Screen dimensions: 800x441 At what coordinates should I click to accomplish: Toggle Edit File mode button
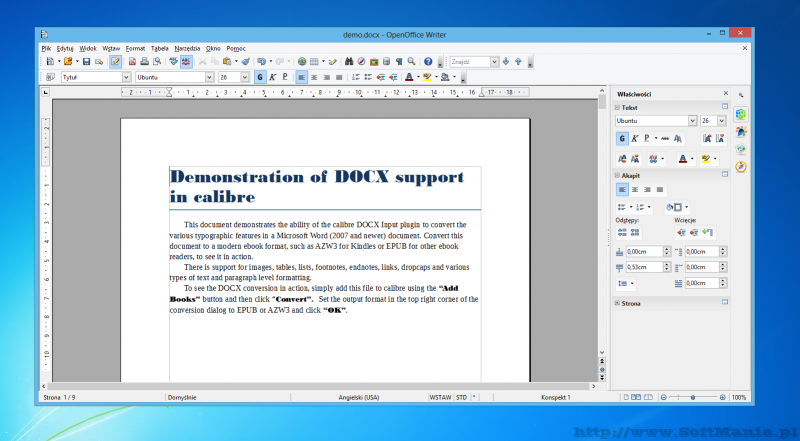pos(115,62)
